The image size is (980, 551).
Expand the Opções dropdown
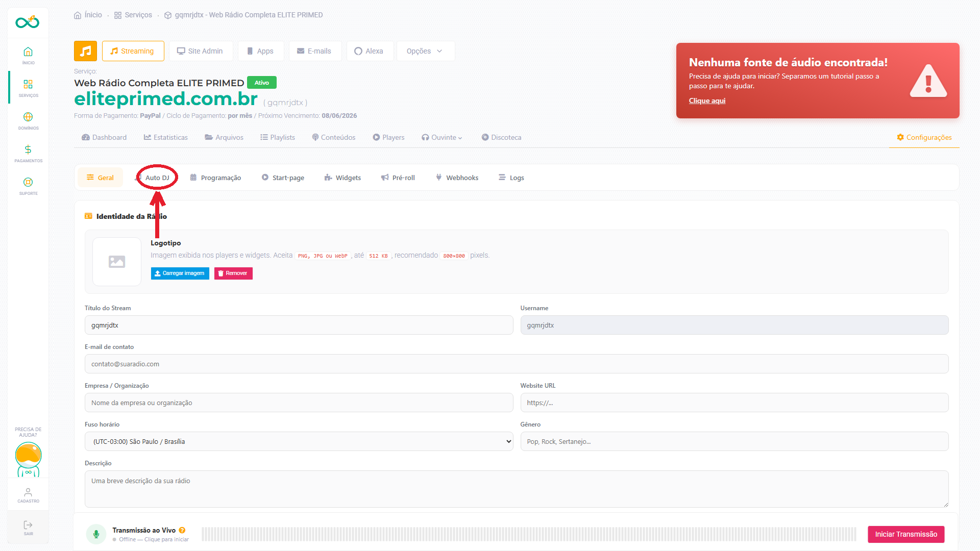coord(425,51)
